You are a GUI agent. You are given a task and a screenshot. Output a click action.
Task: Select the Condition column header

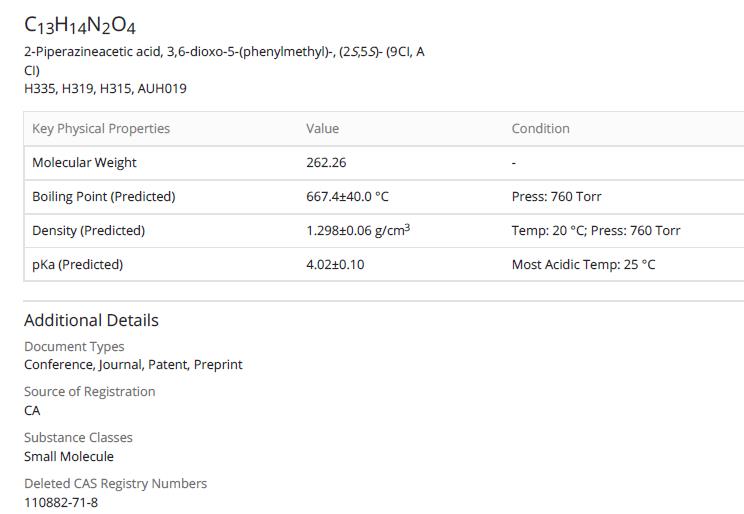tap(540, 128)
